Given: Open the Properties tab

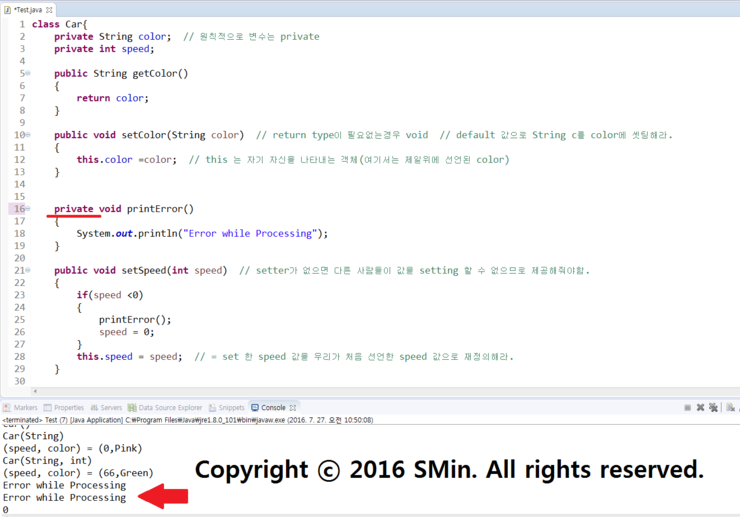Looking at the screenshot, I should [x=64, y=407].
